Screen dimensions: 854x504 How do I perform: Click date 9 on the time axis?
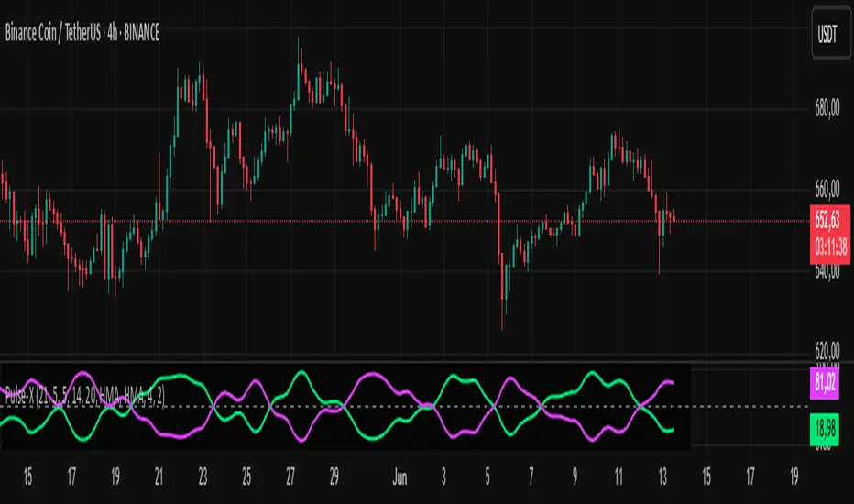coord(575,477)
